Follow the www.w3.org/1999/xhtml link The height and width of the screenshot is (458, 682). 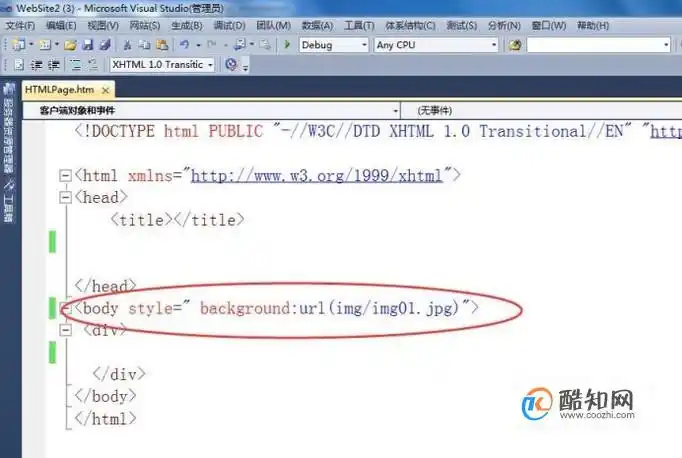coord(316,175)
